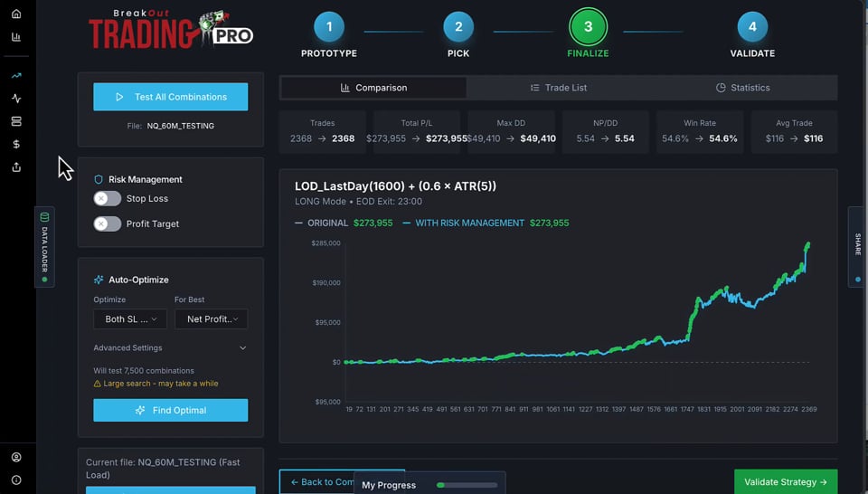Toggle WITH RISK MANAGEMENT legend series

point(464,223)
